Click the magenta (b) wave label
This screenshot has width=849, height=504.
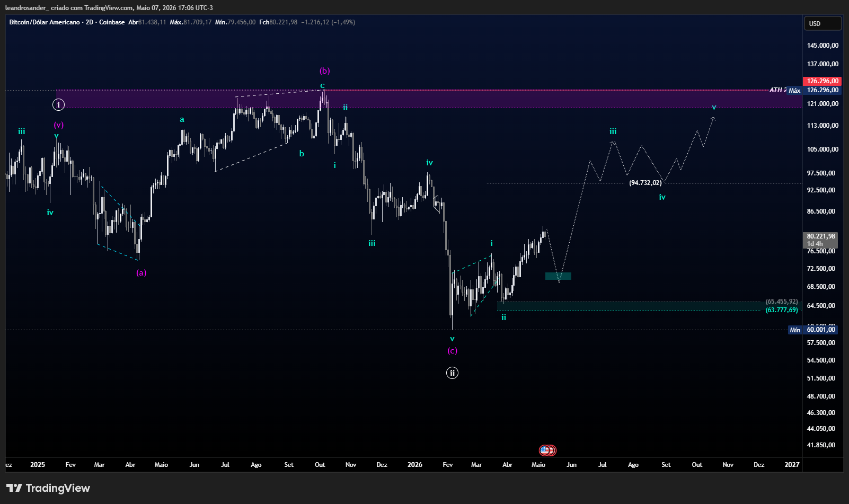click(x=324, y=71)
